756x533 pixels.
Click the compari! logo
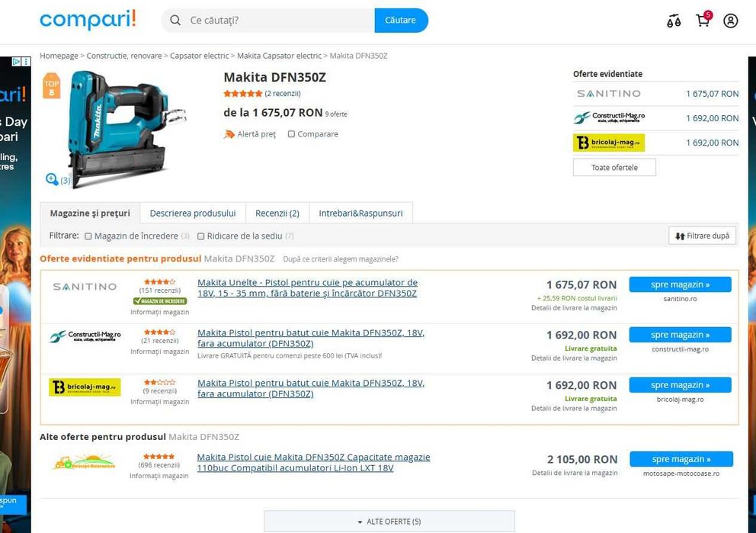pos(88,20)
